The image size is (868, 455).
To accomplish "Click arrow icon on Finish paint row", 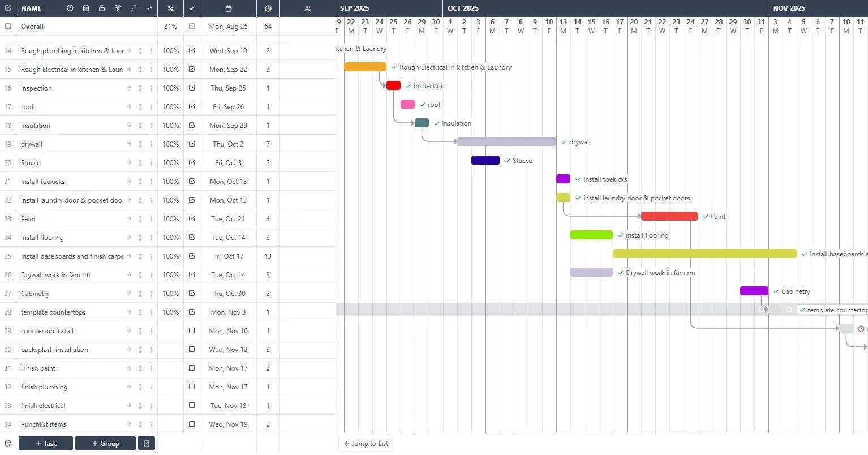I will 129,368.
